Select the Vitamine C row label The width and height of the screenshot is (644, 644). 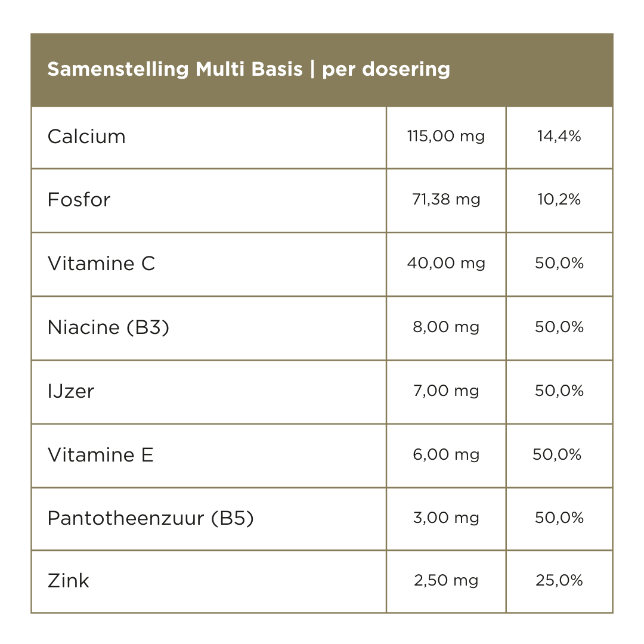(x=101, y=264)
